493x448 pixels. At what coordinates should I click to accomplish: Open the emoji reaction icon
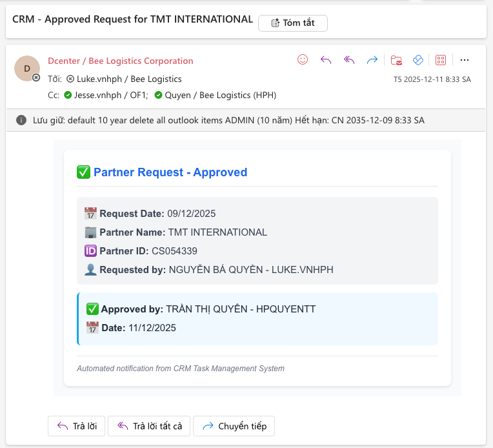(x=303, y=59)
